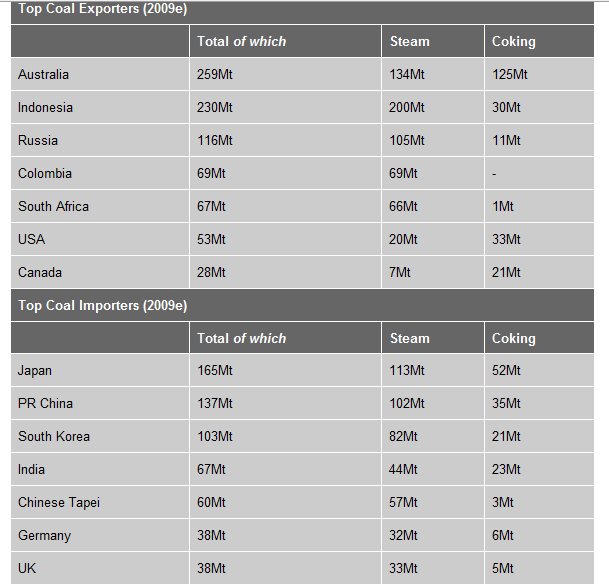Viewport: 609px width, 585px height.
Task: Select South Korea's total 103Mt cell
Action: click(285, 436)
